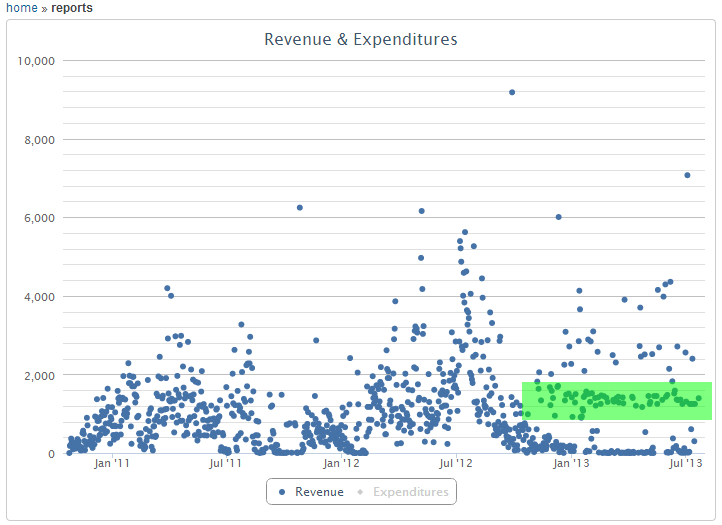Click the Jul '13 x-axis label
The image size is (722, 525).
tap(683, 463)
